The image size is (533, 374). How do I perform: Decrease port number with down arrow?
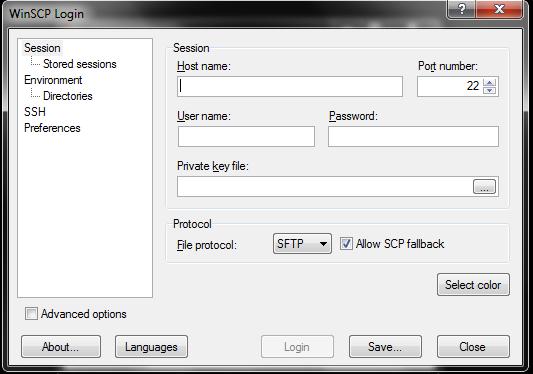(489, 90)
